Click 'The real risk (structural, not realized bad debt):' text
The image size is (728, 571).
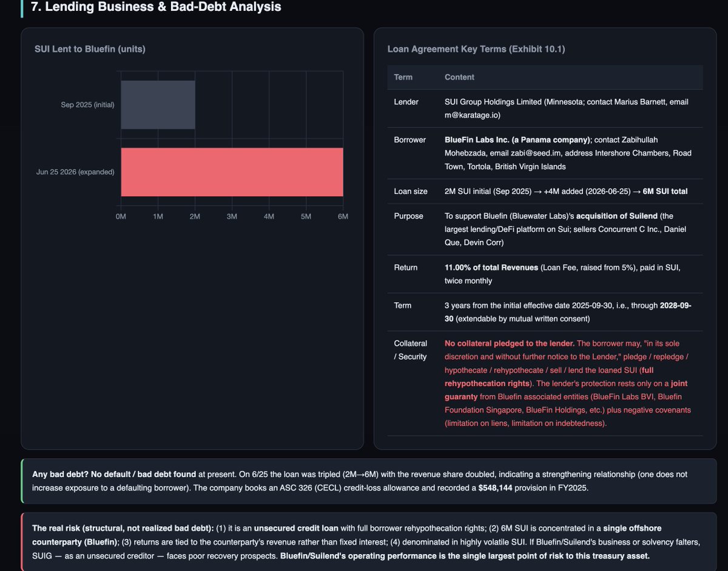coord(122,529)
